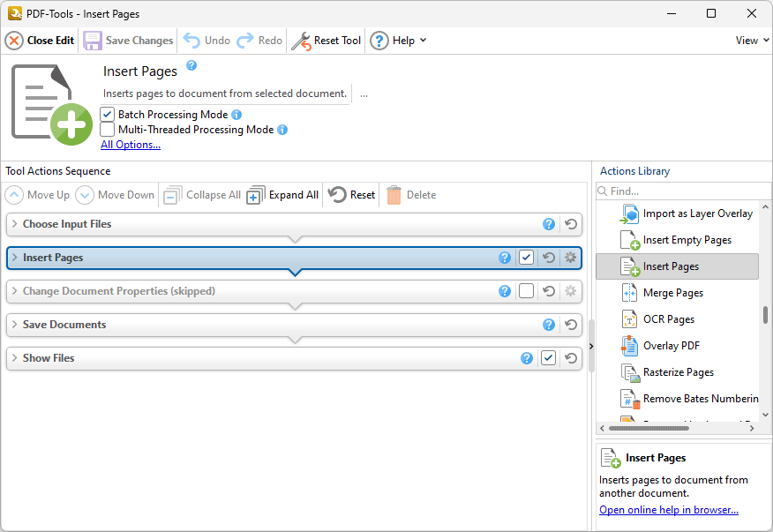Click Actions Library scroll up arrow
773x532 pixels.
point(765,207)
